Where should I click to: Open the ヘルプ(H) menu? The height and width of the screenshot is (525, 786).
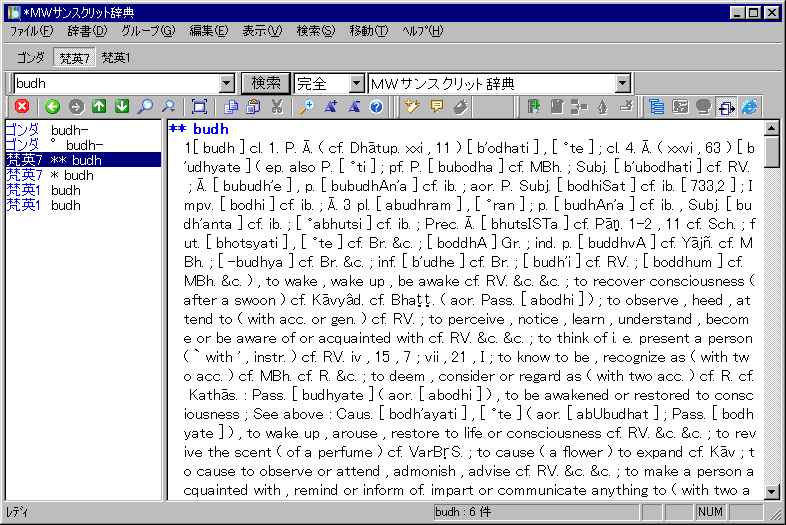422,31
